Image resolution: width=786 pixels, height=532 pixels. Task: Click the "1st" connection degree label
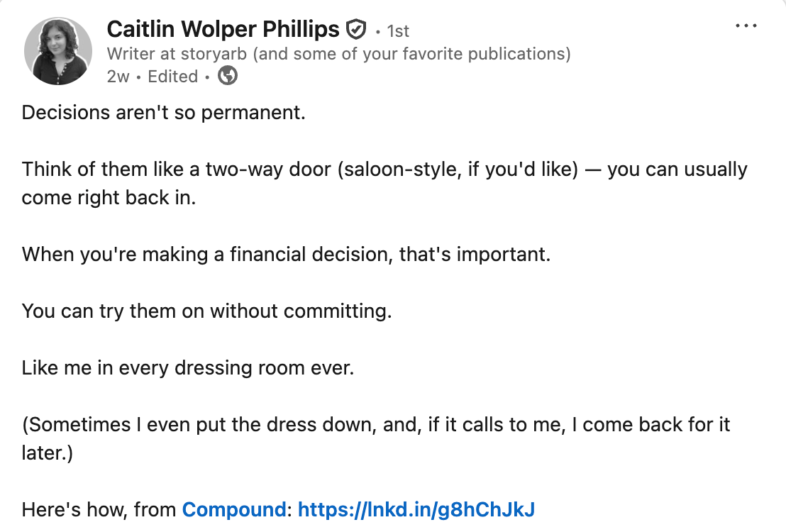398,31
